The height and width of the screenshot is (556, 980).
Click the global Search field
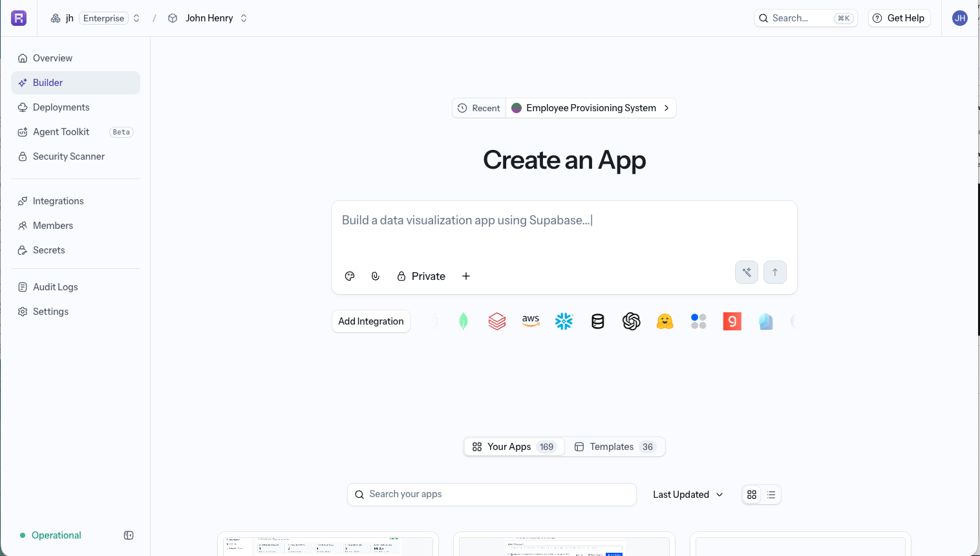click(805, 18)
